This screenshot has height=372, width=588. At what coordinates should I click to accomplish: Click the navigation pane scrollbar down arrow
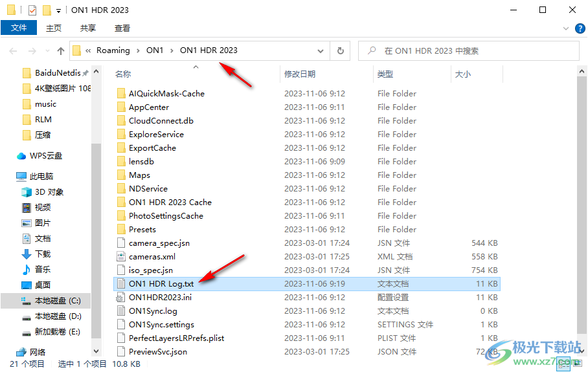[96, 351]
